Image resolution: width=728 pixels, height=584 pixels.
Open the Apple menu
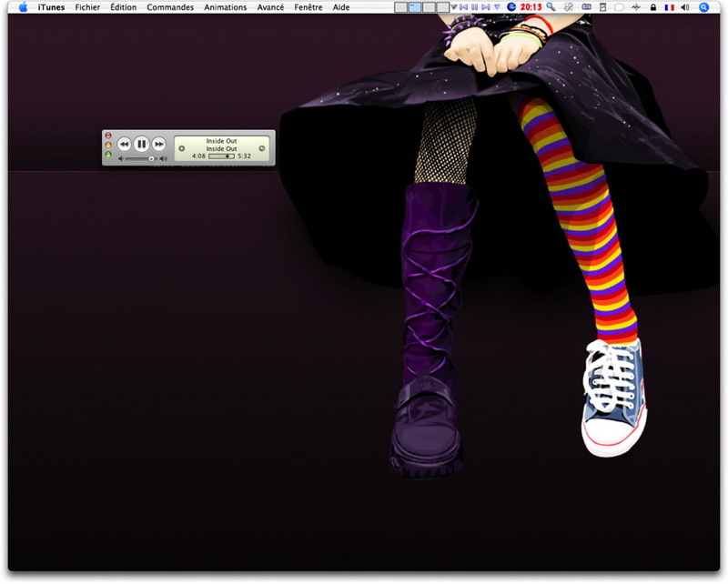23,7
